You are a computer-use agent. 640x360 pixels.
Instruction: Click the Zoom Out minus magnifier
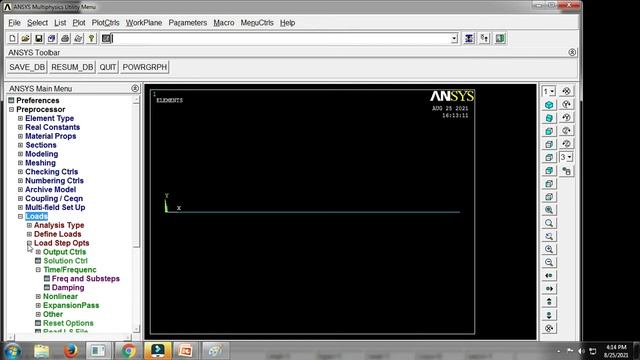point(549,262)
